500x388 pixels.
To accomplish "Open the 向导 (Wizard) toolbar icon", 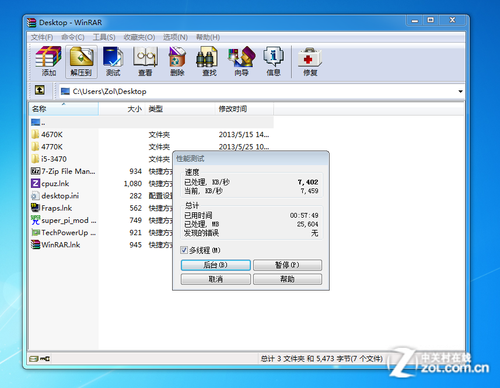I will click(x=241, y=61).
